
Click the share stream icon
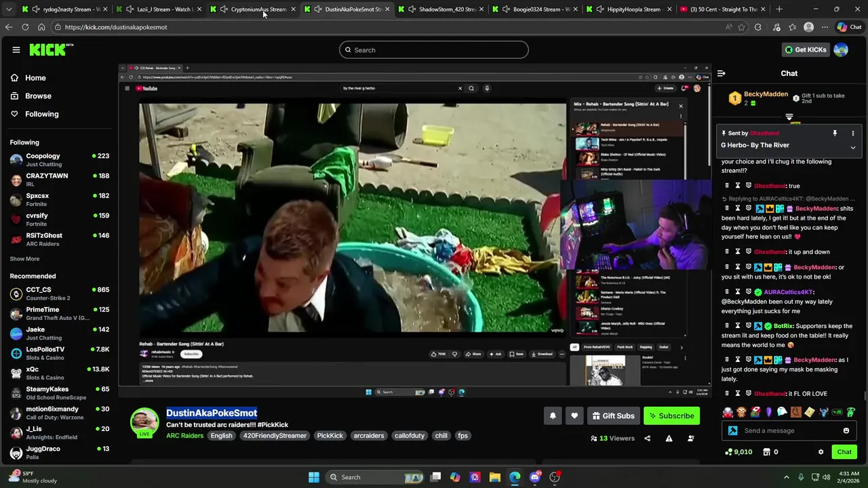click(x=647, y=439)
